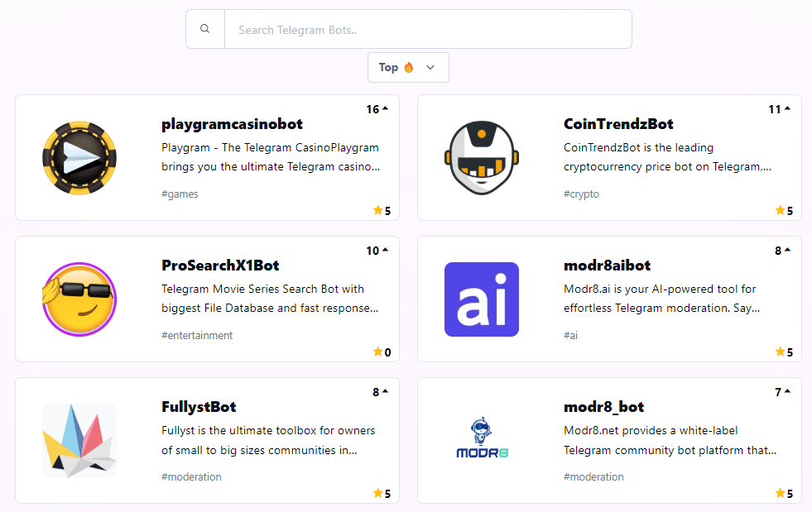This screenshot has height=512, width=812.
Task: Click the FullystBot colorful origami logo
Action: [x=79, y=441]
